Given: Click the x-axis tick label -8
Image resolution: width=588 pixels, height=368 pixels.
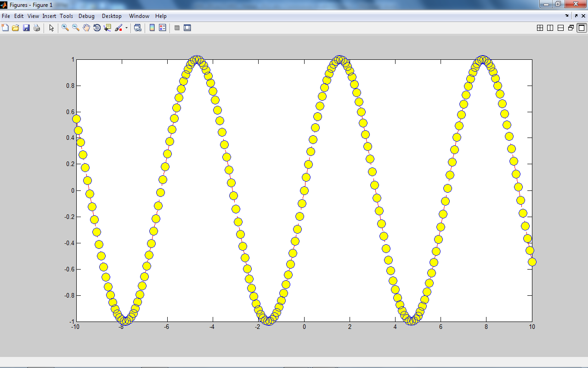Looking at the screenshot, I should [121, 327].
